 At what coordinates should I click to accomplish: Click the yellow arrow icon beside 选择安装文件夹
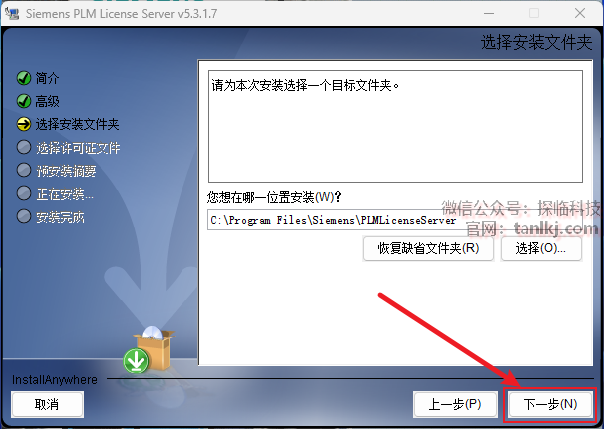coord(24,124)
